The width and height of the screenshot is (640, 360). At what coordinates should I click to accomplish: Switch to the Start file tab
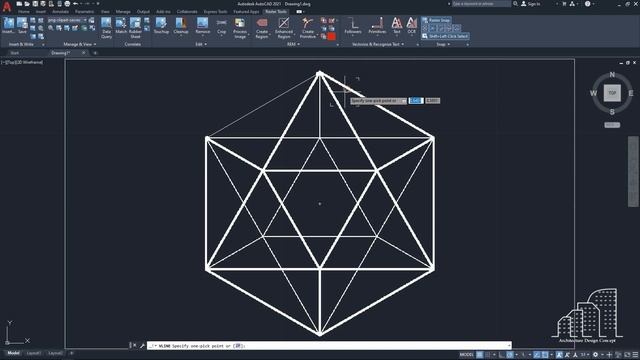click(15, 53)
